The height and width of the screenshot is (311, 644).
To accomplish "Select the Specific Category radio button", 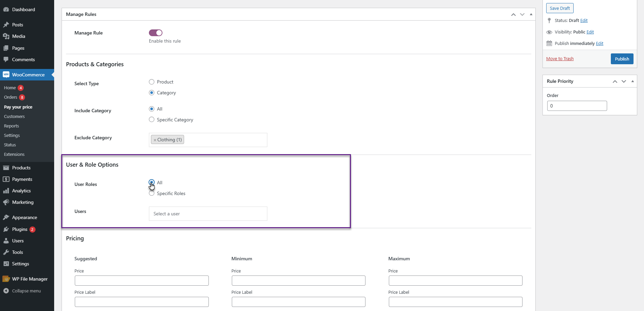I will click(152, 120).
